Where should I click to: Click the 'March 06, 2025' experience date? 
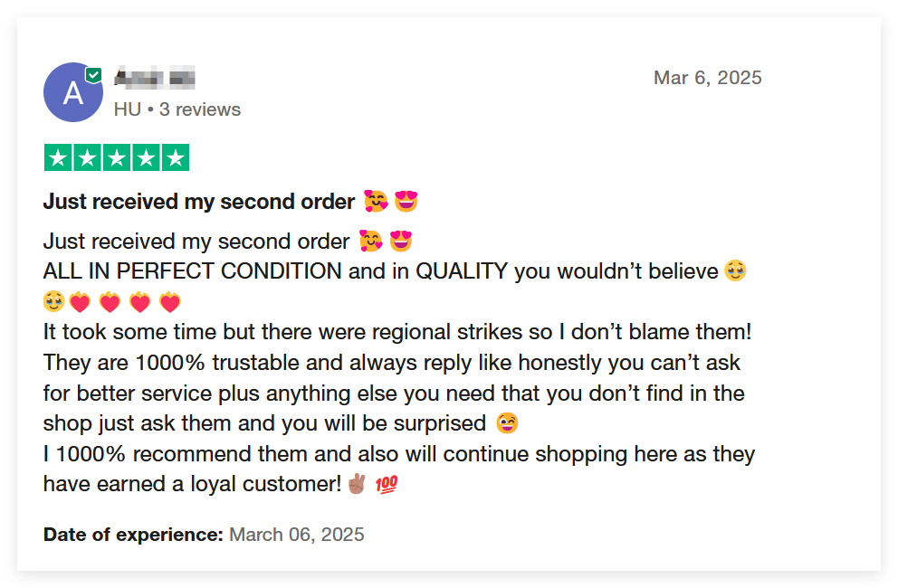click(297, 535)
